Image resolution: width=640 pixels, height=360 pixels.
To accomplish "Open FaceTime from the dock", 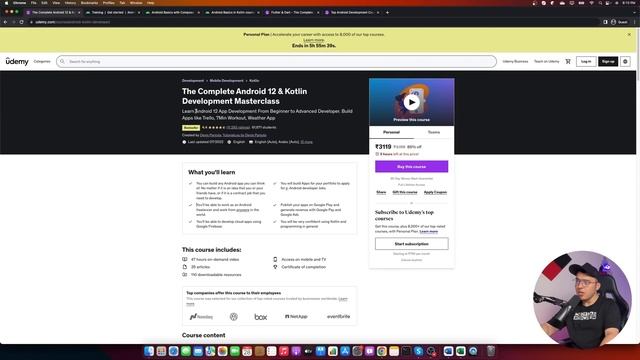I will pos(235,351).
